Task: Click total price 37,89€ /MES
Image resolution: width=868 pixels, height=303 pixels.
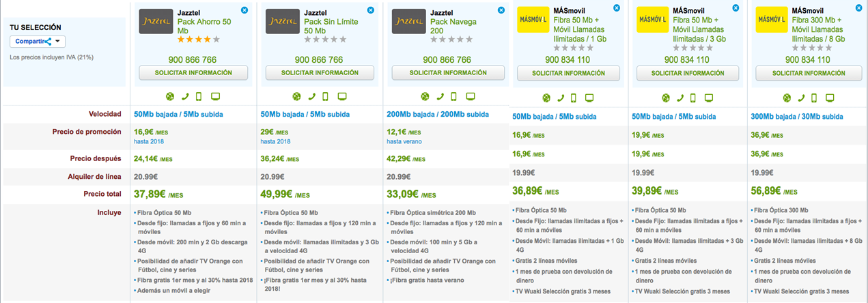Action: pos(158,194)
